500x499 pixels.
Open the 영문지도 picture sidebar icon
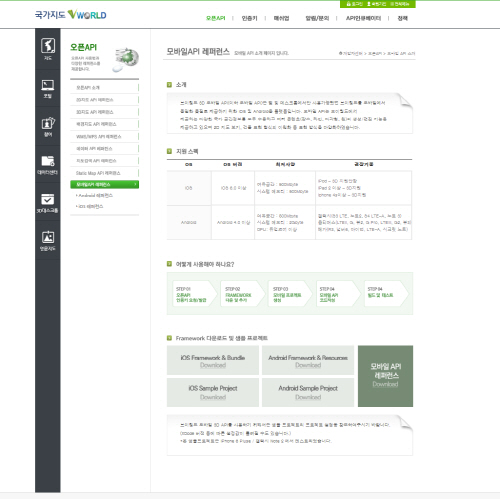tap(48, 241)
